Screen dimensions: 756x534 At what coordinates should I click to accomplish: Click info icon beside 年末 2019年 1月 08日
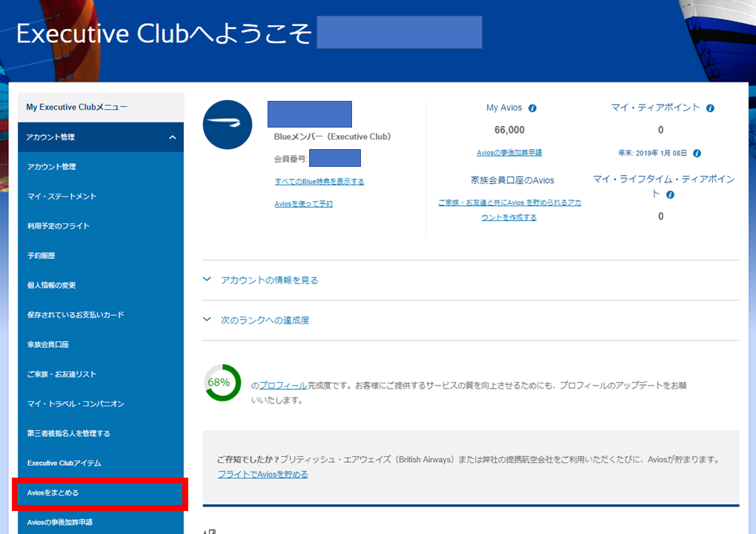697,154
